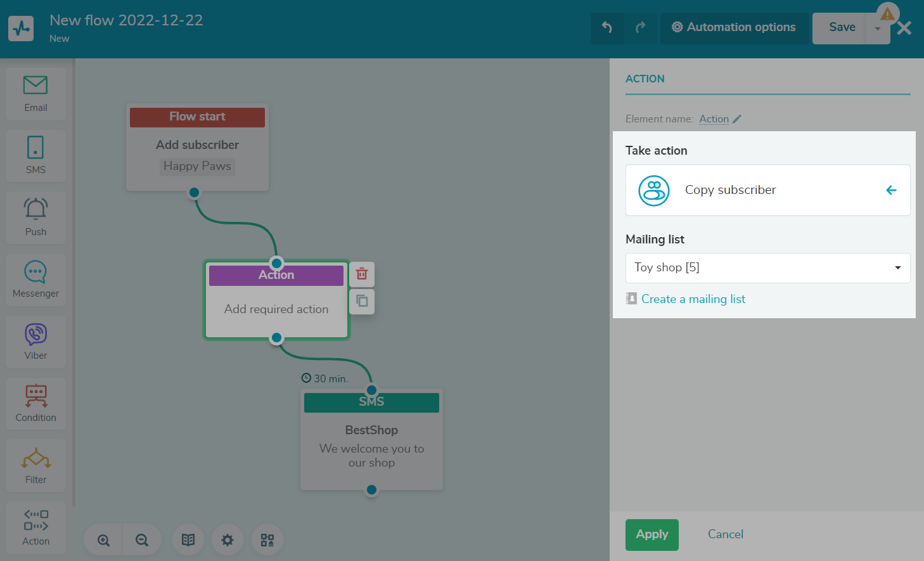Select the SMS element in the sidebar
Screen dimensions: 924x561
click(x=35, y=155)
